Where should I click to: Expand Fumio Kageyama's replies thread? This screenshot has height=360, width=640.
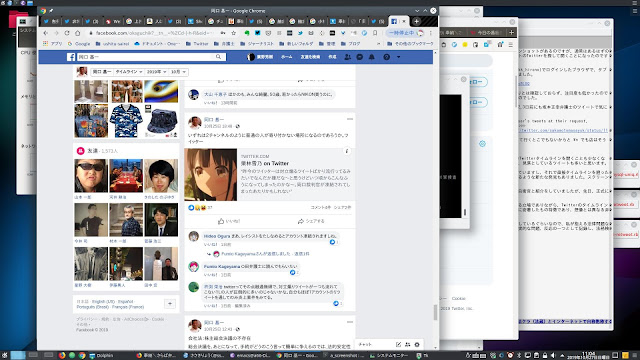pos(265,254)
